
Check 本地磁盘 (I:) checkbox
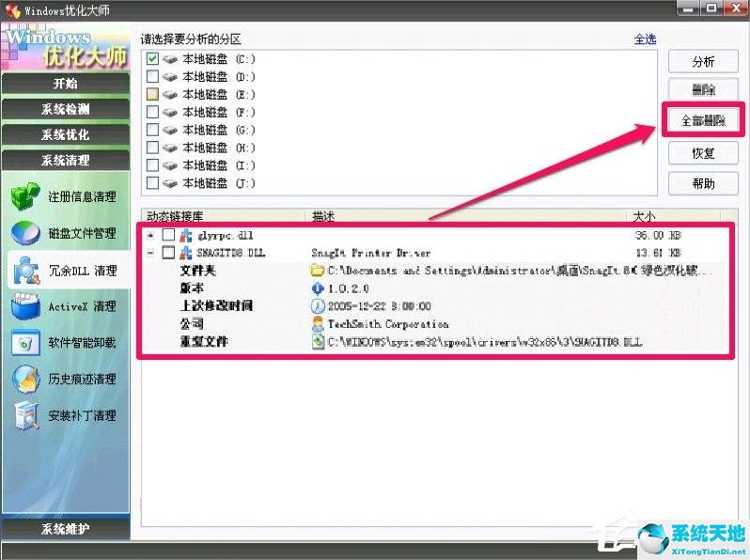click(152, 165)
